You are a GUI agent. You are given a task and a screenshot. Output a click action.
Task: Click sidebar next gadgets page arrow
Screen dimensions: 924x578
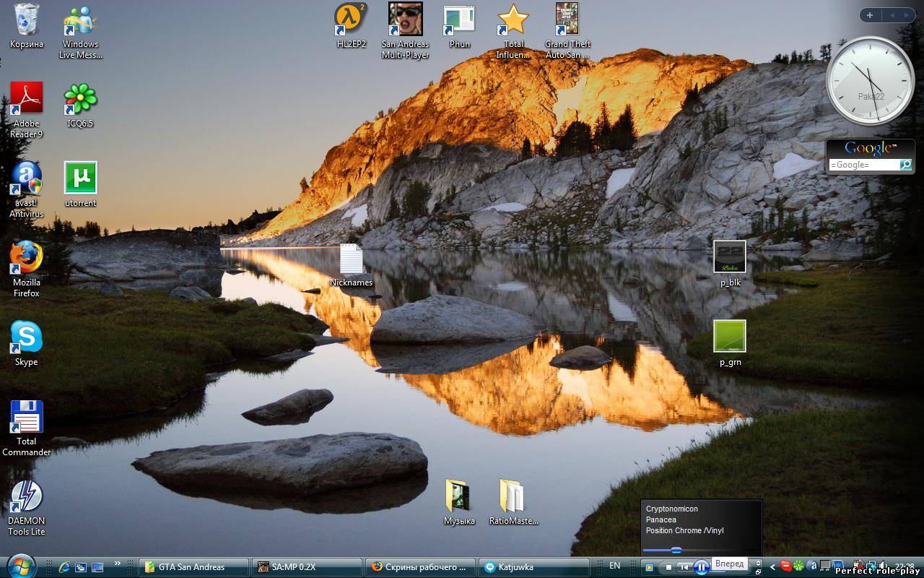pyautogui.click(x=906, y=15)
